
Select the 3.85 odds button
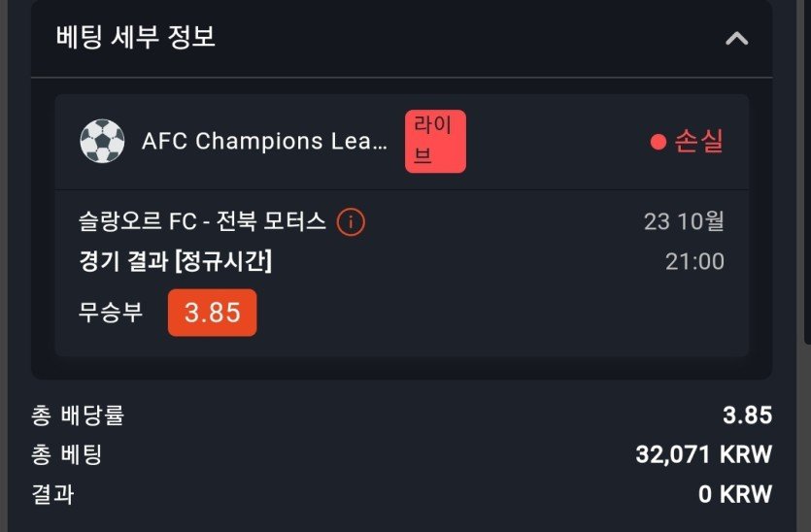coord(212,313)
